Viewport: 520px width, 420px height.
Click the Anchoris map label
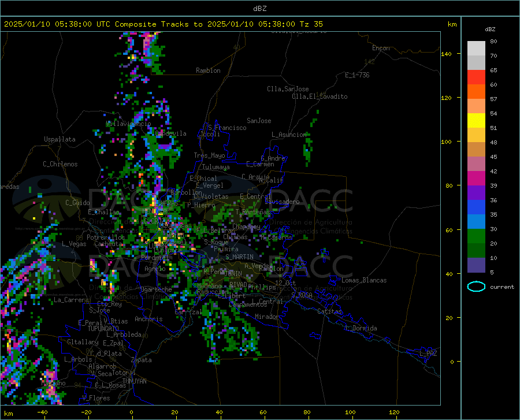pos(148,319)
